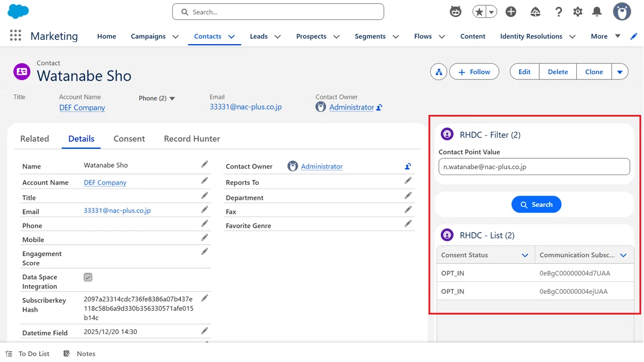Edit the Title field pencil
This screenshot has height=362, width=644.
[204, 196]
